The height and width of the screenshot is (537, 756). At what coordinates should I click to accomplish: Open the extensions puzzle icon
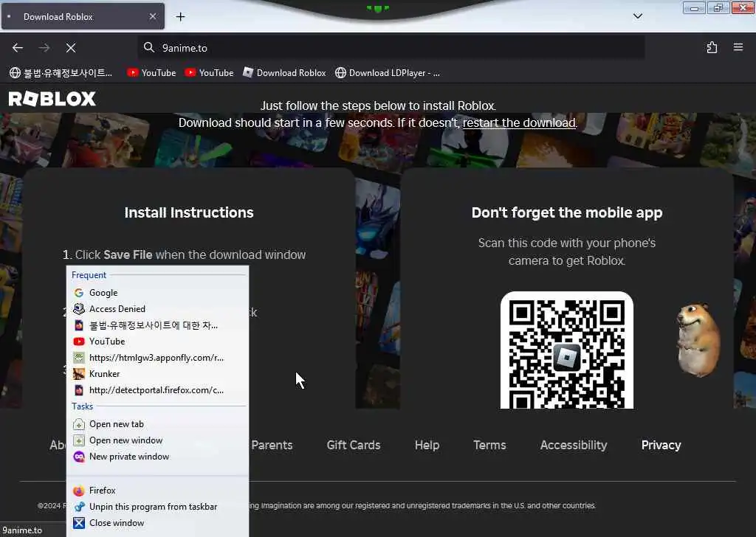coord(712,47)
